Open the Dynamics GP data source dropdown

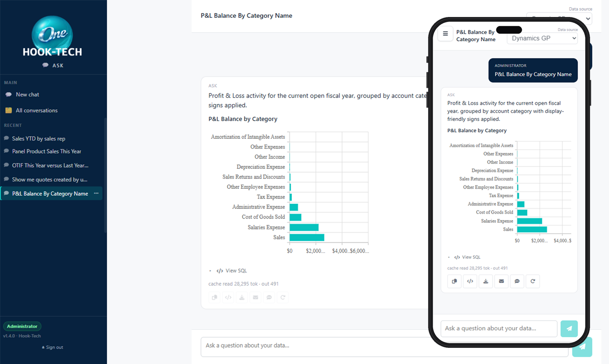pos(542,38)
